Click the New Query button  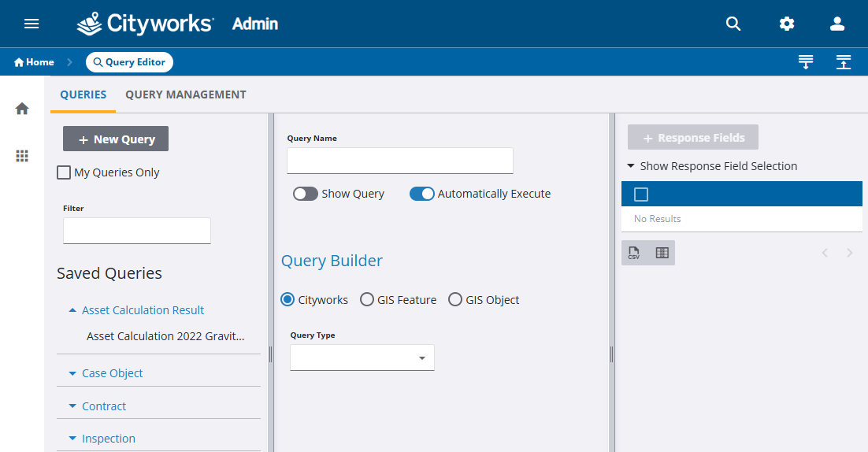coord(116,139)
